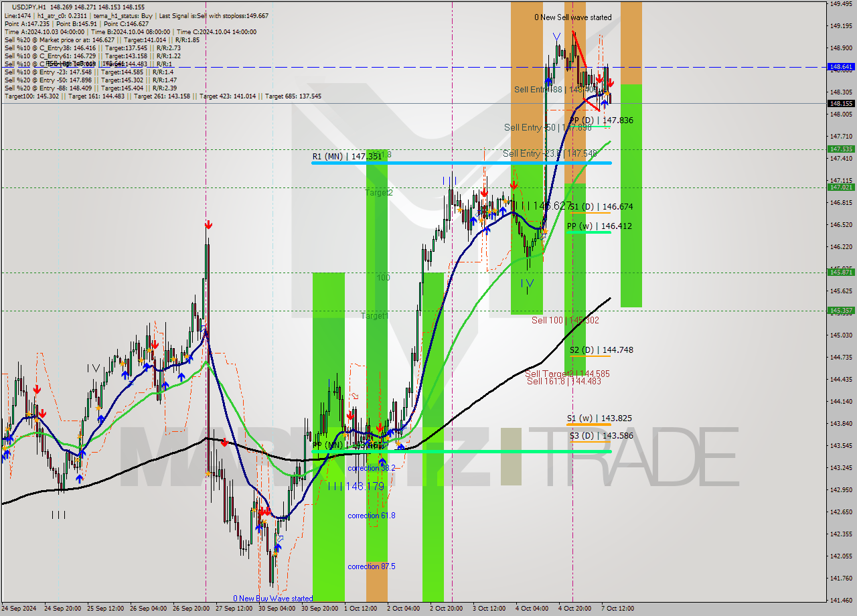Click the 'correction 38.2' label
Screen dimensions: 857x616
pos(372,468)
